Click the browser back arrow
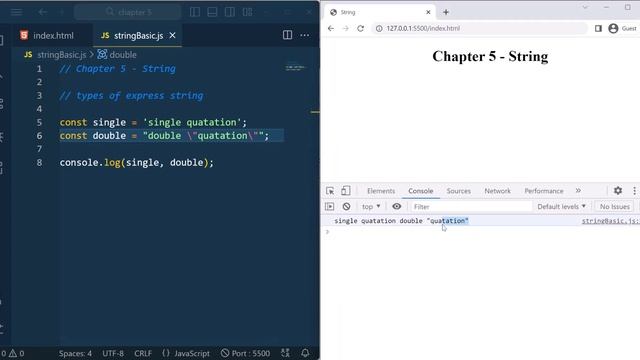This screenshot has height=360, width=640. pos(331,28)
